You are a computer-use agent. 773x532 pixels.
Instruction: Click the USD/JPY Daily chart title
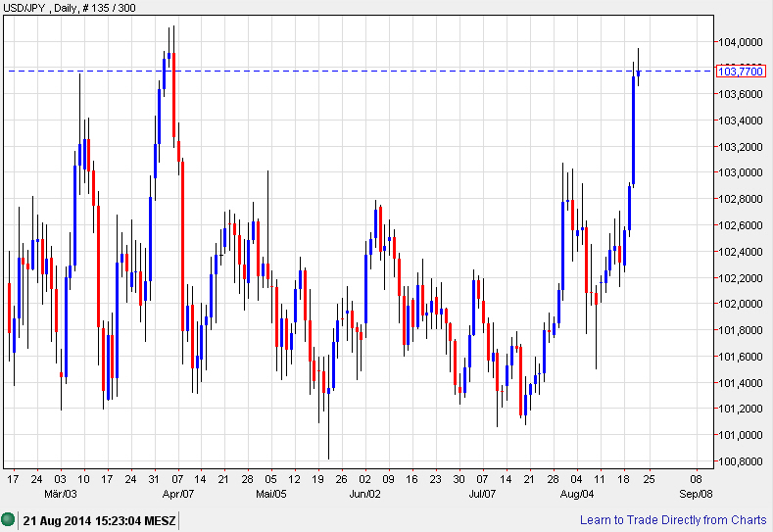[x=69, y=8]
